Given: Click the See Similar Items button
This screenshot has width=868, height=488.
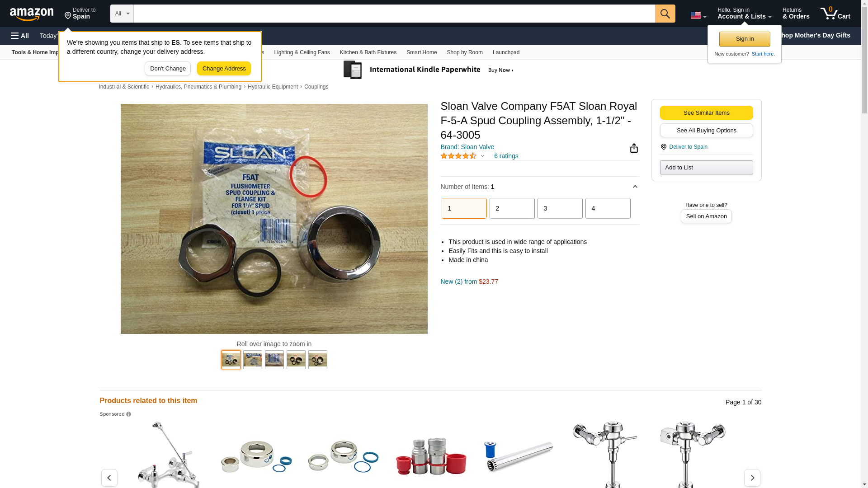Looking at the screenshot, I should click(x=706, y=113).
